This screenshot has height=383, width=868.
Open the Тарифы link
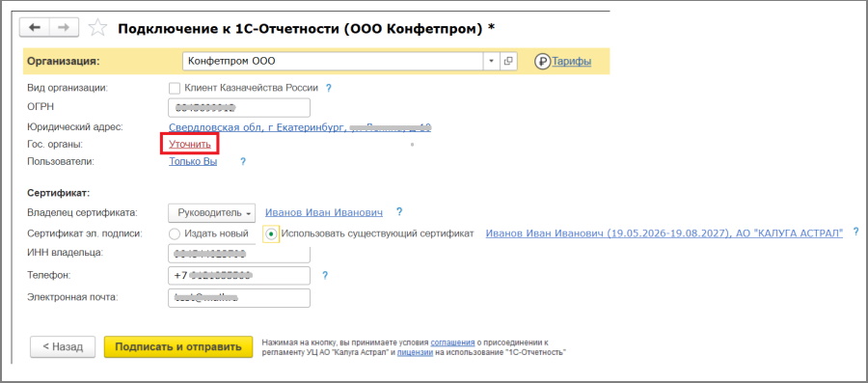point(571,62)
